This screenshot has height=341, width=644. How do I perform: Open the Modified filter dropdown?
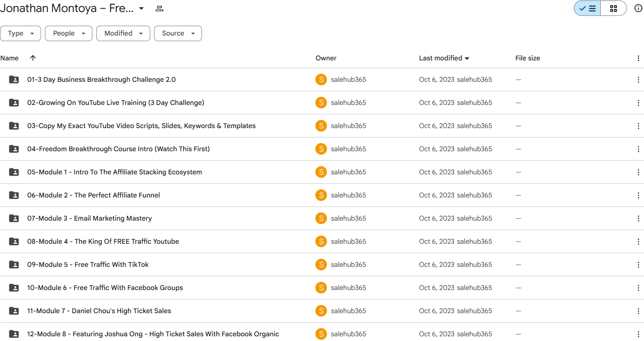click(123, 33)
